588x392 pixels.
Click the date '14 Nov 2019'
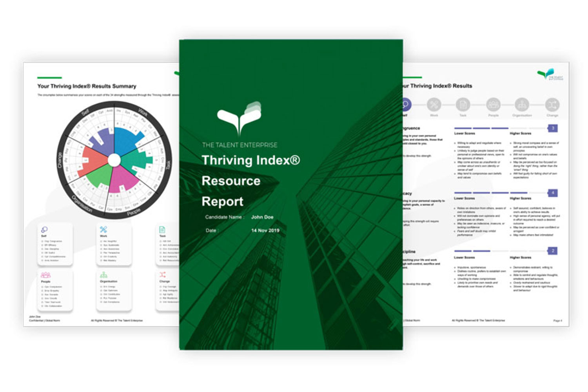coord(265,230)
